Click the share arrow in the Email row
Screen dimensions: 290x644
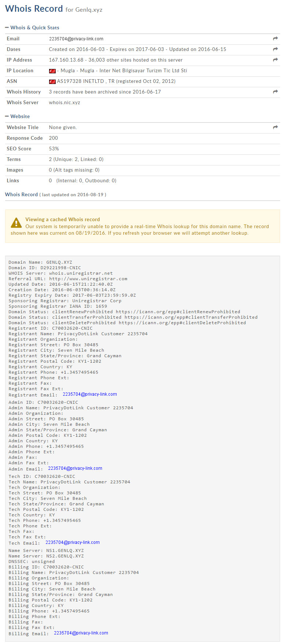pos(275,39)
